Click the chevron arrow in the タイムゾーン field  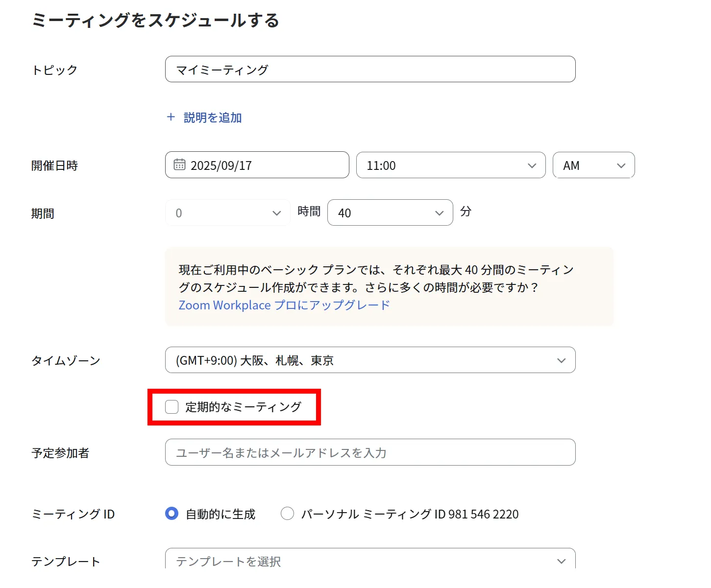pyautogui.click(x=561, y=360)
